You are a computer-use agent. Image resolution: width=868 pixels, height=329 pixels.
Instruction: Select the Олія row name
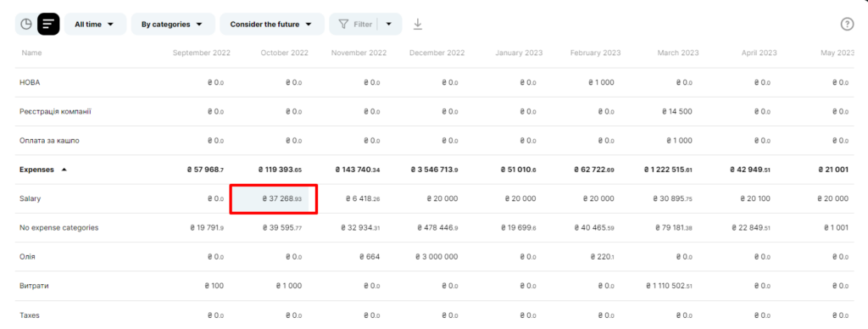pos(28,257)
